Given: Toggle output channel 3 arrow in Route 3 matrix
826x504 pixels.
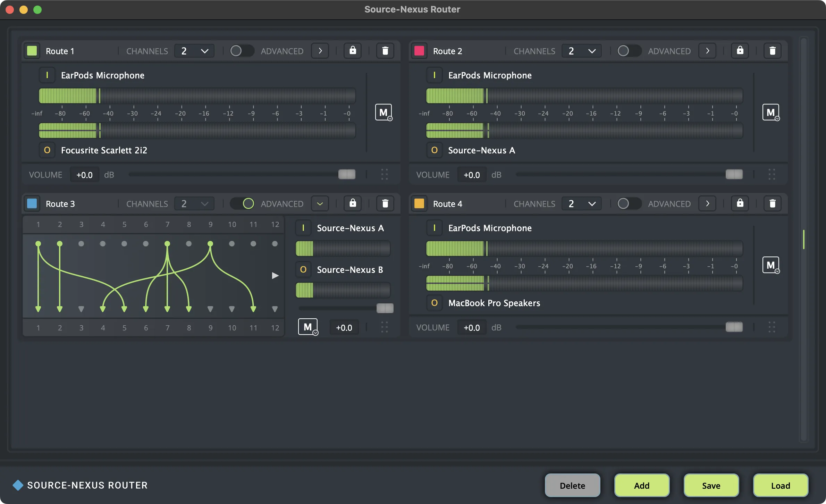Looking at the screenshot, I should pos(81,309).
